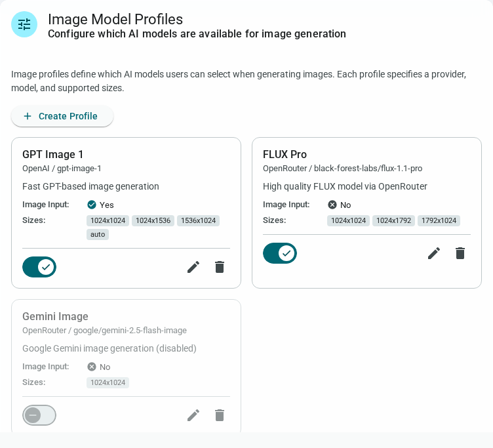The image size is (493, 448).
Task: Click 'Fast GPT-based image generation' description
Action: click(x=90, y=186)
